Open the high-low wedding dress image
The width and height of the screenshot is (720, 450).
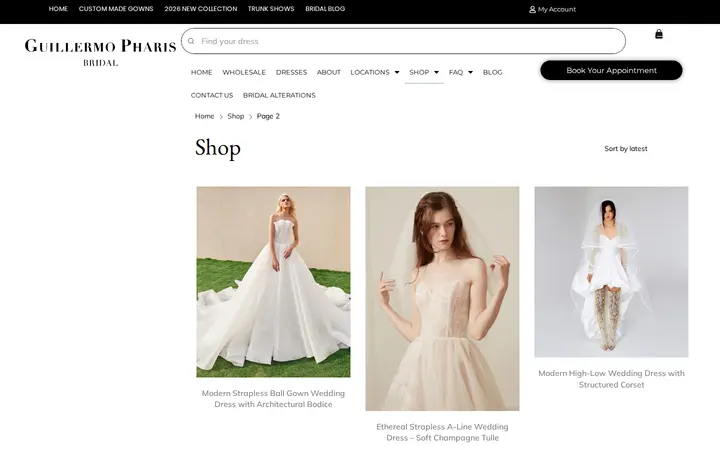pos(611,272)
